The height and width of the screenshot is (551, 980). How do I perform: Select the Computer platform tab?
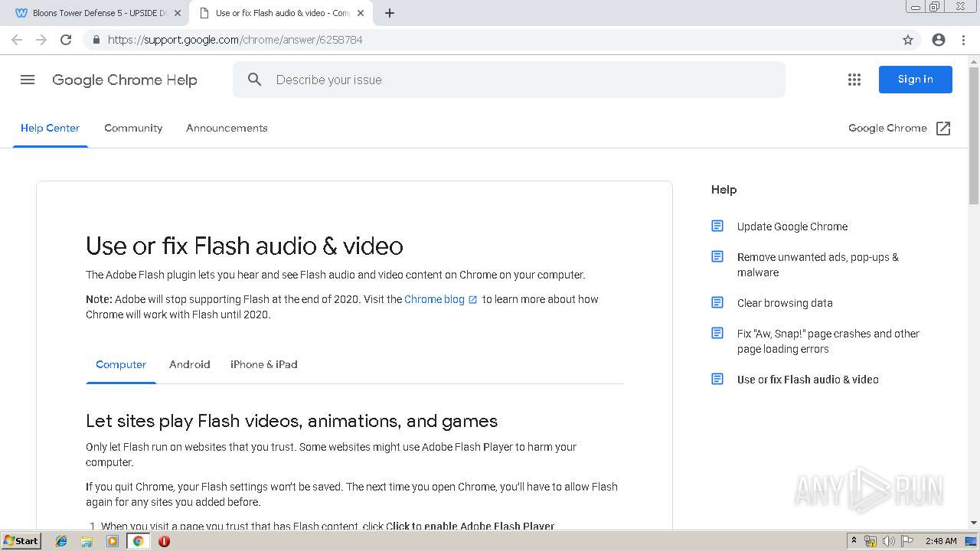(121, 364)
